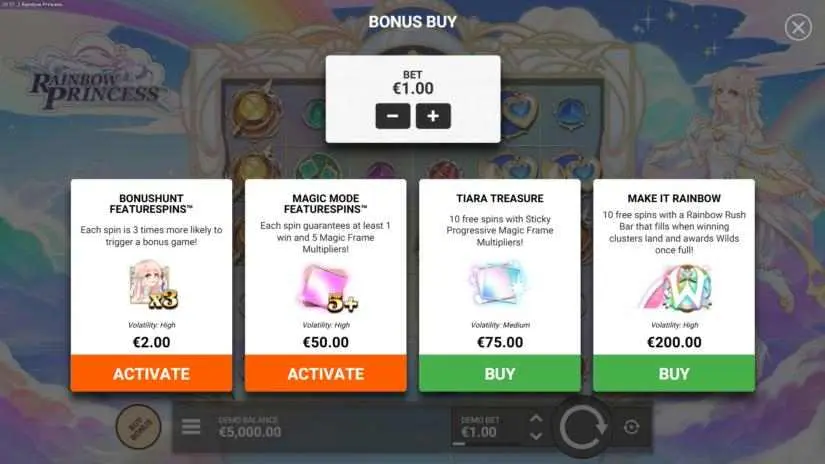Click the round Buy Bonus button
Image resolution: width=825 pixels, height=464 pixels.
[138, 427]
